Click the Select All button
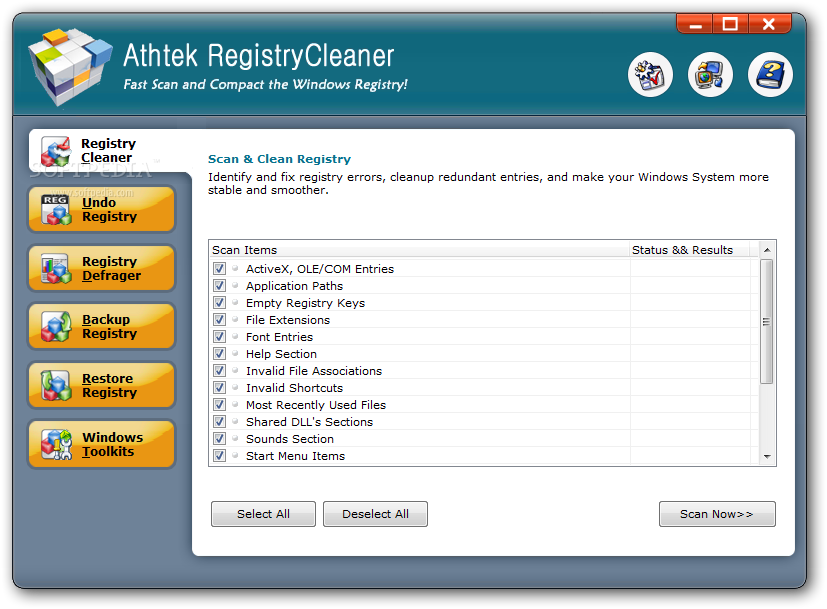The image size is (827, 609). point(263,514)
